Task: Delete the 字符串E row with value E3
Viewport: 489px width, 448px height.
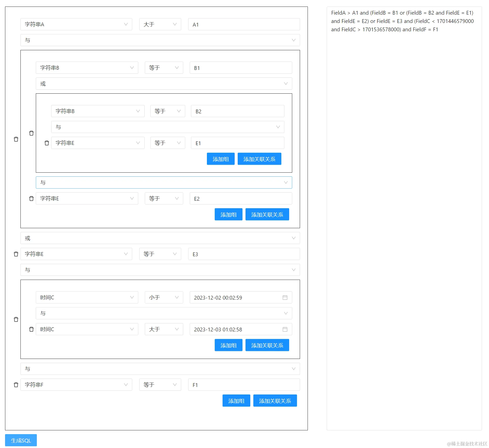Action: click(16, 254)
